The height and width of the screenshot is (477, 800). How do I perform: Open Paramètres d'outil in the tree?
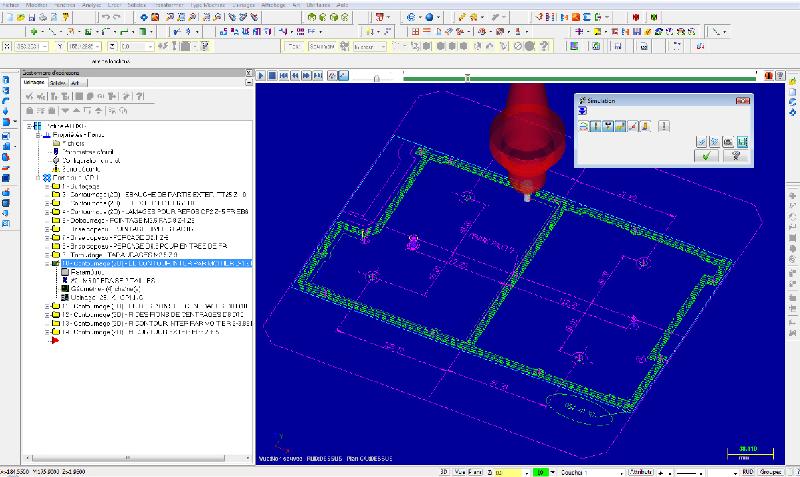tap(88, 152)
